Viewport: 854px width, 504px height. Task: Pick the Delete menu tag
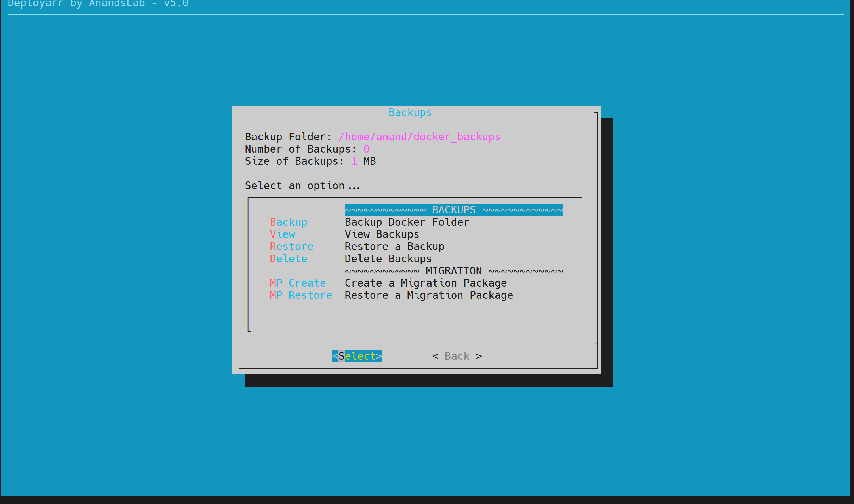[x=288, y=259]
